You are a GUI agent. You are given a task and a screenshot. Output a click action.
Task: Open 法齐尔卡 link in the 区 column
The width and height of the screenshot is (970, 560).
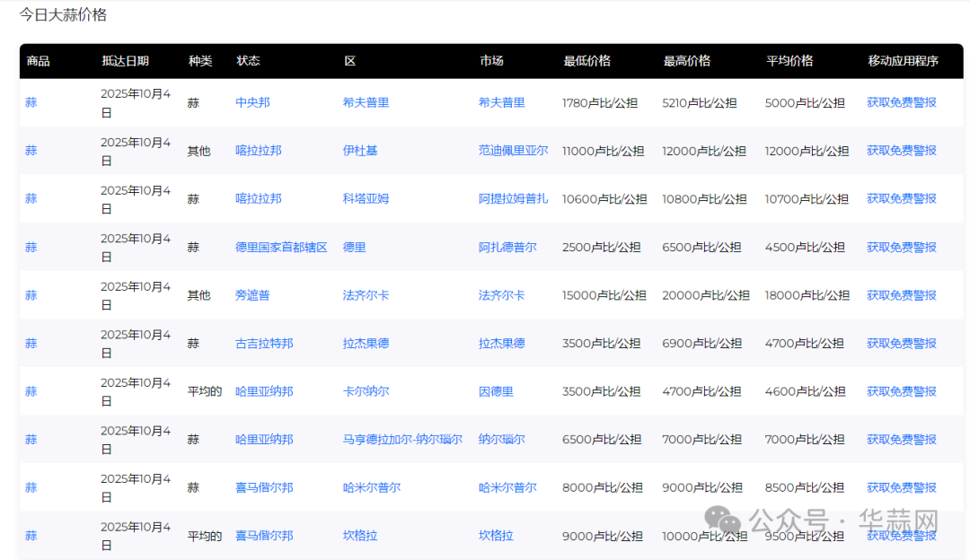366,295
